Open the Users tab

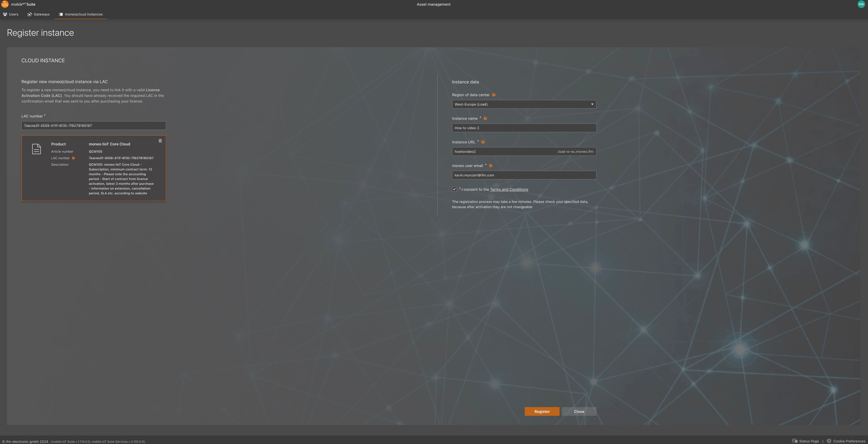coord(10,14)
